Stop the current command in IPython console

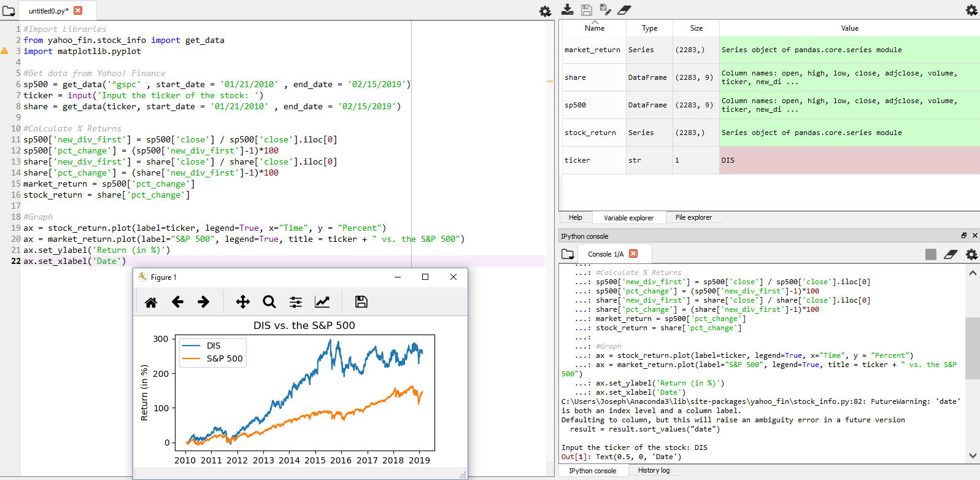point(931,254)
